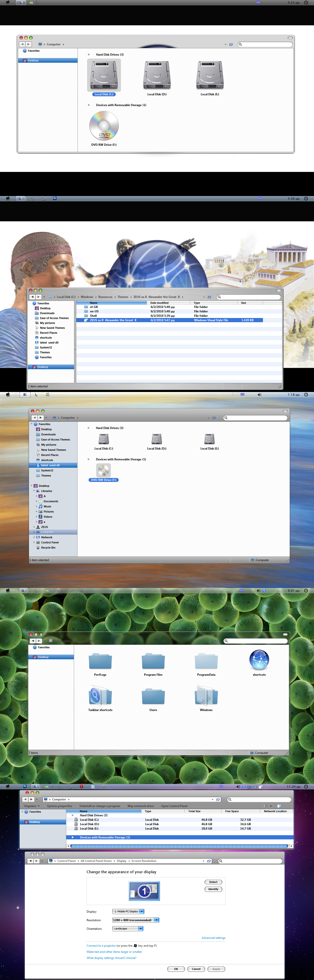Viewport: 314px width, 980px height.
Task: Click Uninstall or change a program
Action: pyautogui.click(x=100, y=806)
